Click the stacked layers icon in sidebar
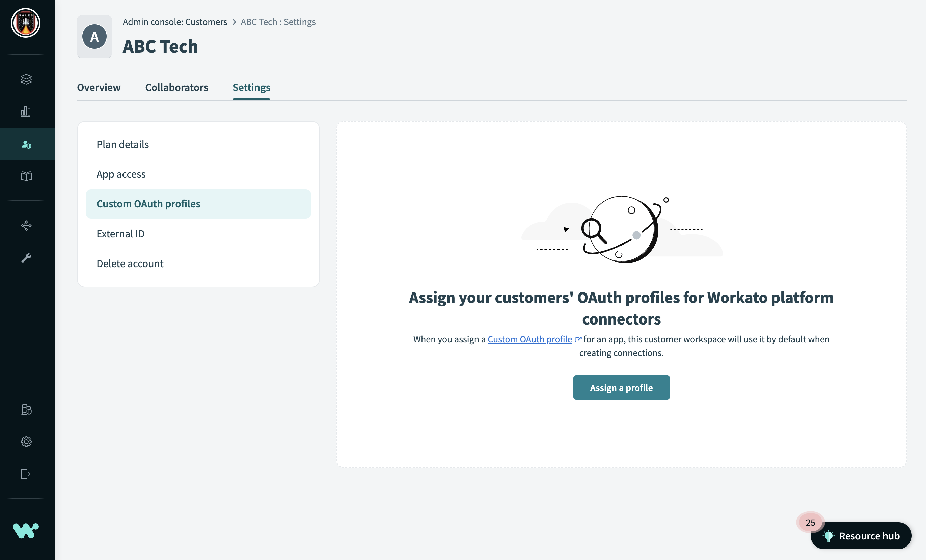926x560 pixels. pos(27,79)
